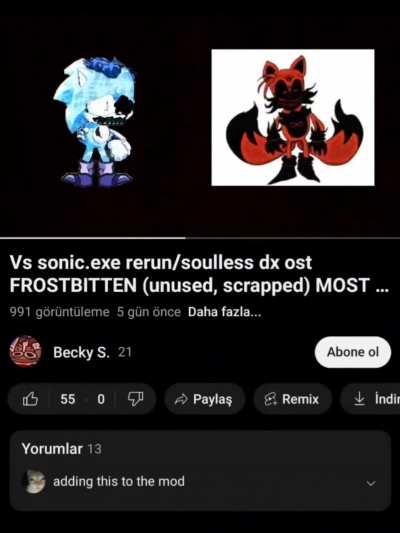Tap the 'adding this to the mod' comment
Image resolution: width=400 pixels, height=533 pixels.
point(119,481)
